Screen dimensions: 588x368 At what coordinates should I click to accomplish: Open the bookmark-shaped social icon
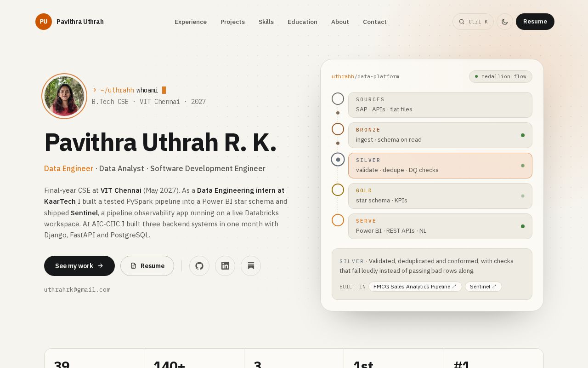[x=251, y=266]
